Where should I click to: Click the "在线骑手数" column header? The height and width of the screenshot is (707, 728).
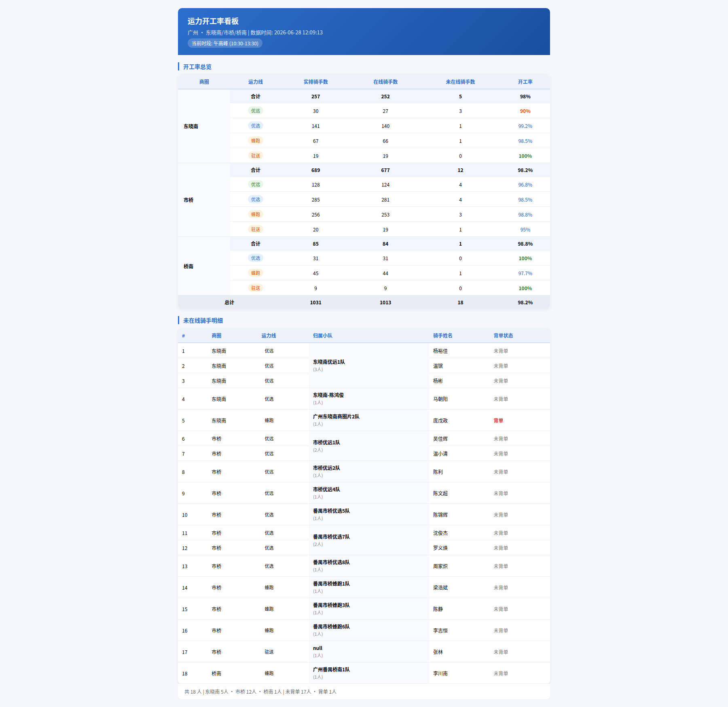(x=385, y=82)
